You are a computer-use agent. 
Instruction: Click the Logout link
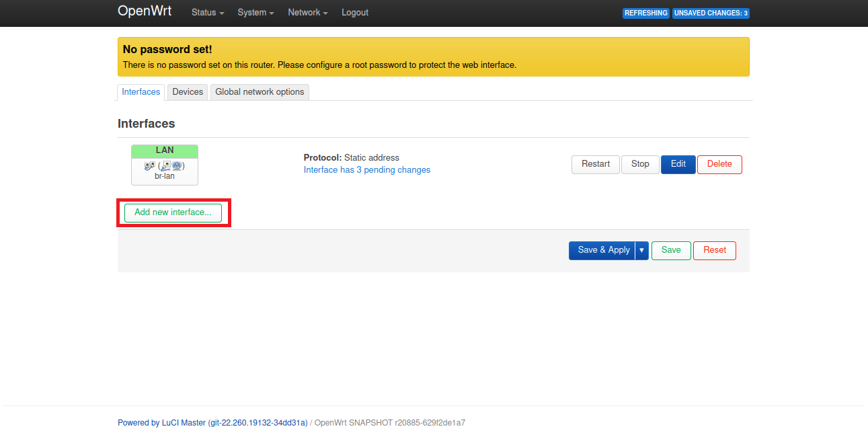click(x=355, y=12)
